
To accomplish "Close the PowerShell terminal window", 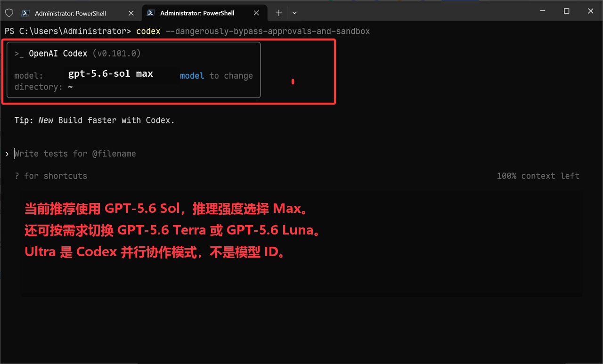I will [x=590, y=11].
